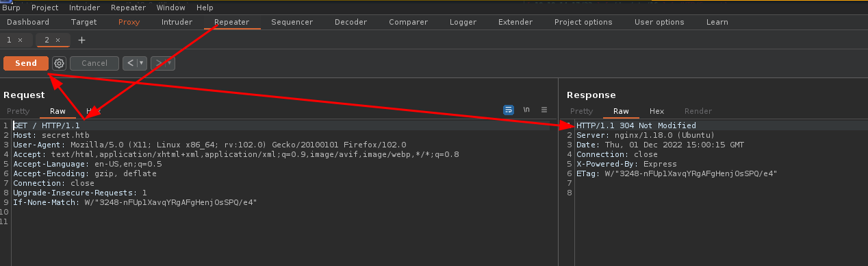868x266 pixels.
Task: Open the Learn tab
Action: click(x=717, y=22)
